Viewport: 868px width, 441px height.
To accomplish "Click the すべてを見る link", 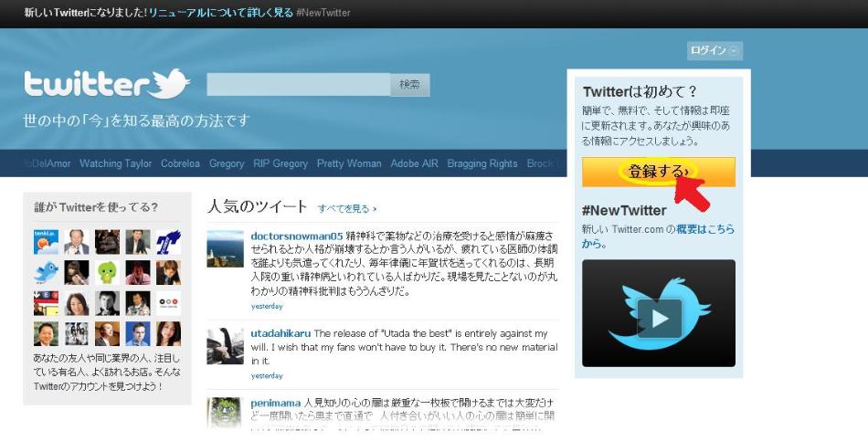I will [x=347, y=208].
